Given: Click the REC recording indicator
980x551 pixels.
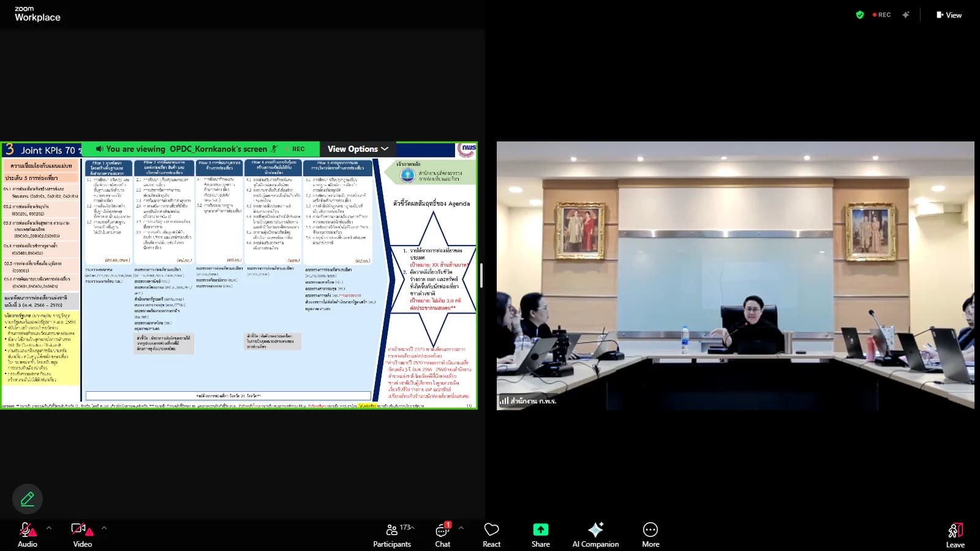Looking at the screenshot, I should tap(882, 15).
